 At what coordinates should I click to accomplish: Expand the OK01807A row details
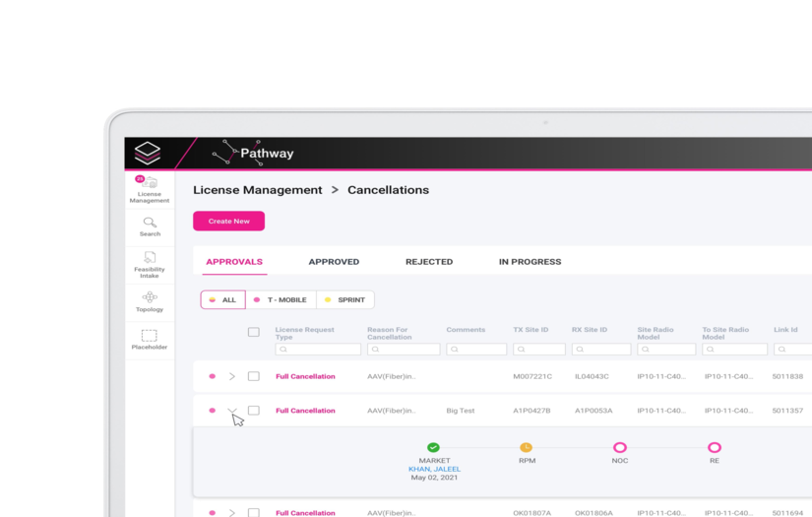232,513
